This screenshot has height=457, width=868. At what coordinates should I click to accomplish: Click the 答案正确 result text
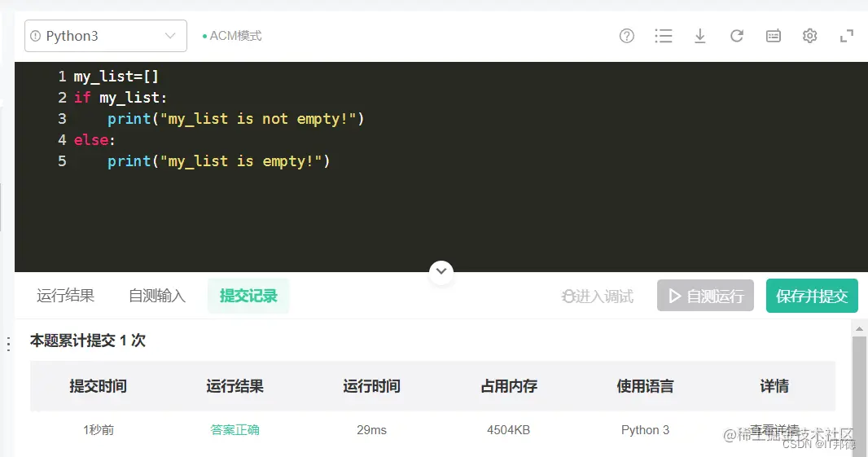[x=235, y=430]
